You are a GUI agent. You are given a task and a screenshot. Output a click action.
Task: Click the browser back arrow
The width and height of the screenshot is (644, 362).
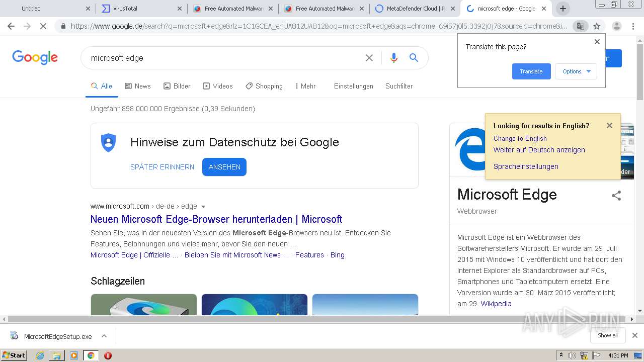pyautogui.click(x=11, y=26)
